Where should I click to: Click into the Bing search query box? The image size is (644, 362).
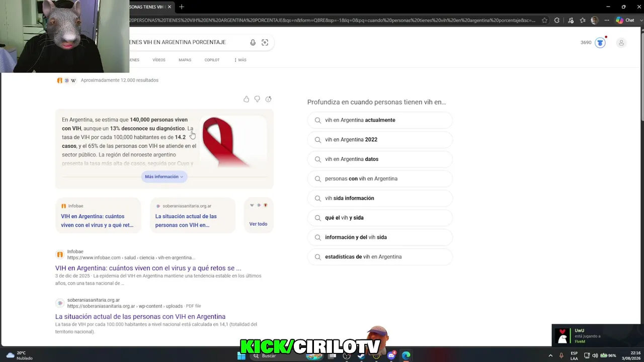click(x=186, y=42)
